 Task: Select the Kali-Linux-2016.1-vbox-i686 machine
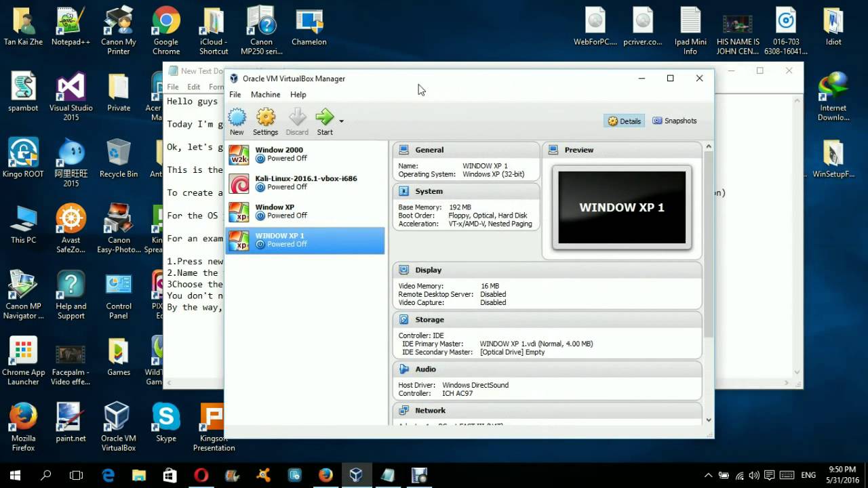[x=305, y=183]
